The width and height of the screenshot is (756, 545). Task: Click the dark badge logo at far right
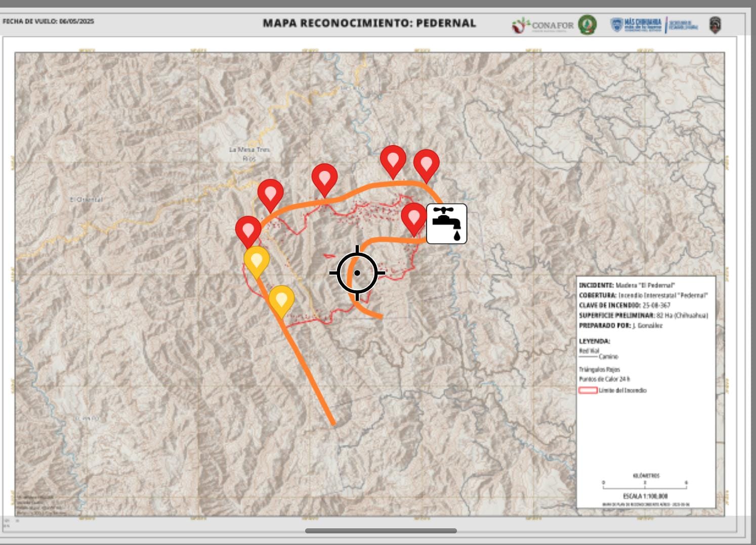pyautogui.click(x=715, y=25)
